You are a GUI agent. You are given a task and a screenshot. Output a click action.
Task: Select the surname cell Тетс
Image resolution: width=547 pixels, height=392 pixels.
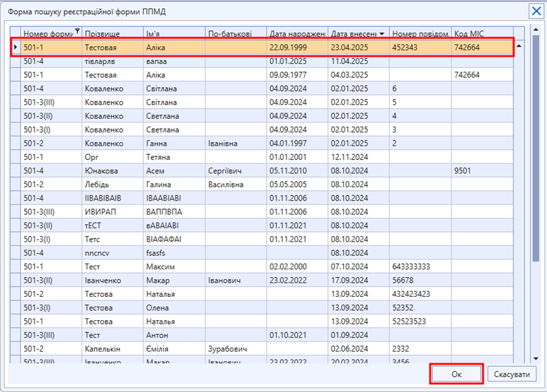tap(112, 239)
